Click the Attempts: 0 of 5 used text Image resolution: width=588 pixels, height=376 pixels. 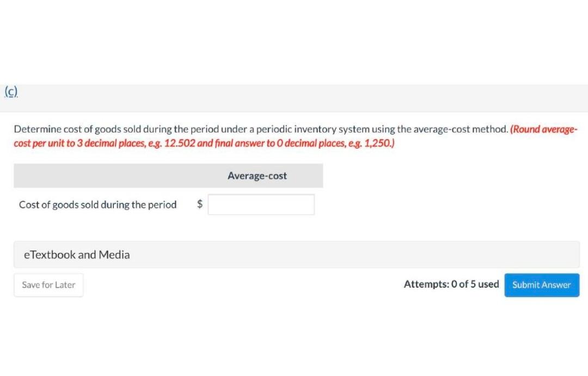pyautogui.click(x=451, y=284)
